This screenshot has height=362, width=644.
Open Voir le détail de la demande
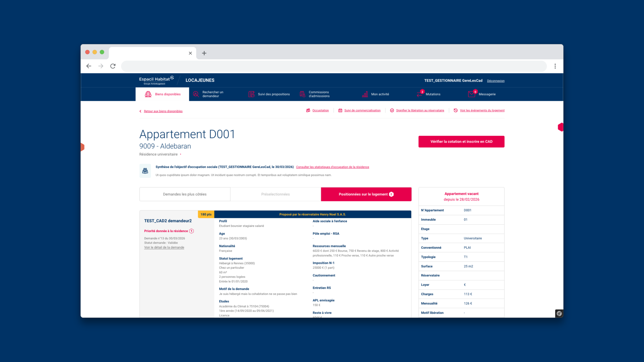[x=164, y=247]
